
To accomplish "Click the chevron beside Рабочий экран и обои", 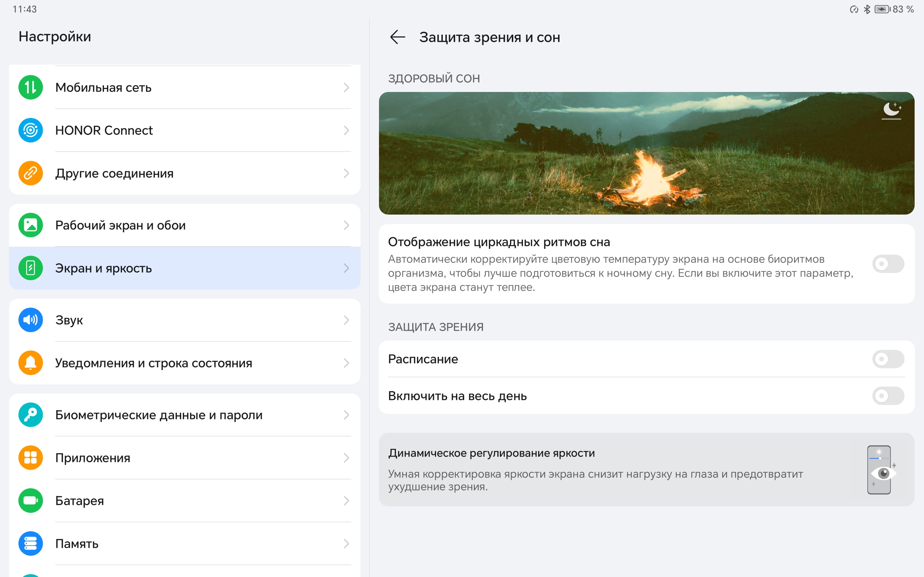I will [346, 225].
